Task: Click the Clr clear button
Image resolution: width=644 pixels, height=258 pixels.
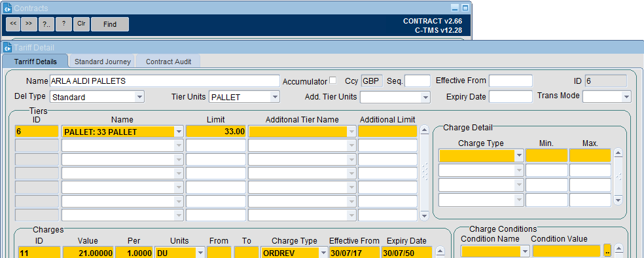Action: (81, 24)
